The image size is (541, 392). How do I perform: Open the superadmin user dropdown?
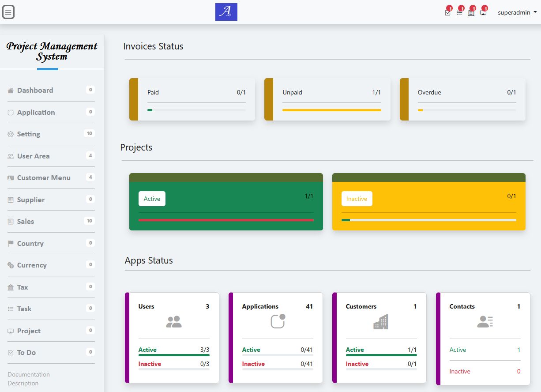pyautogui.click(x=517, y=12)
